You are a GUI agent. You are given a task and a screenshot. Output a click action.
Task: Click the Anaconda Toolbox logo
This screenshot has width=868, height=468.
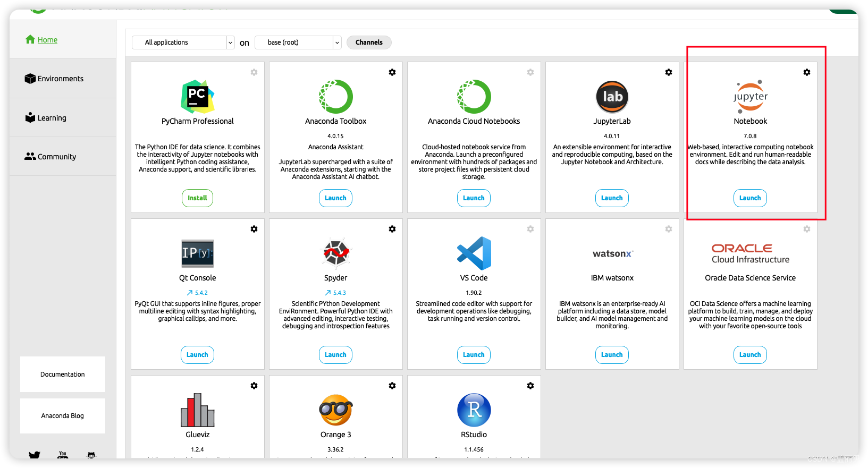pyautogui.click(x=336, y=97)
